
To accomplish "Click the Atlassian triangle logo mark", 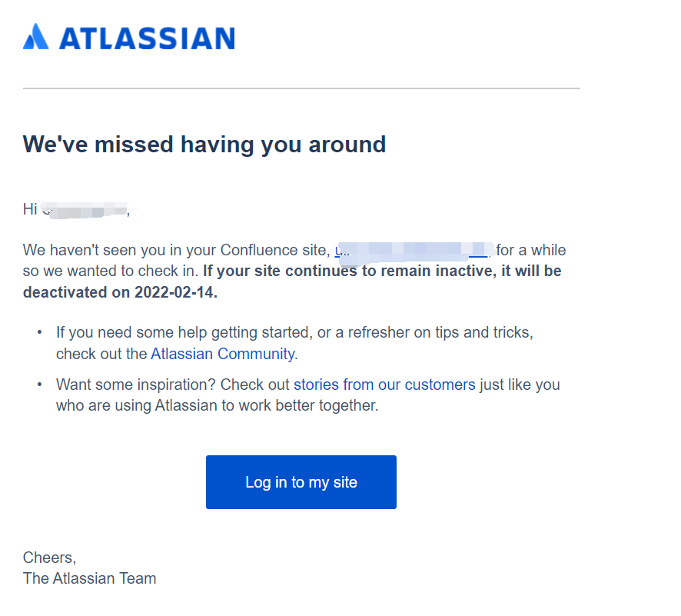I will 35,36.
